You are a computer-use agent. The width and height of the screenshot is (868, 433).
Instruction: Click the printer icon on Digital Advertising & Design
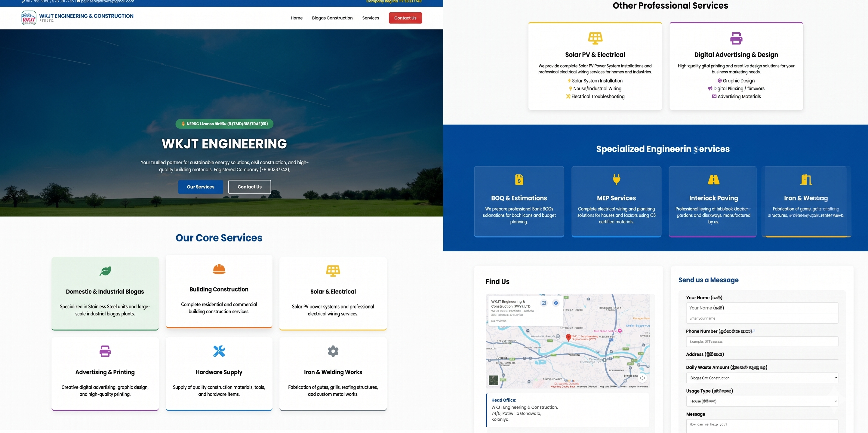(x=736, y=38)
